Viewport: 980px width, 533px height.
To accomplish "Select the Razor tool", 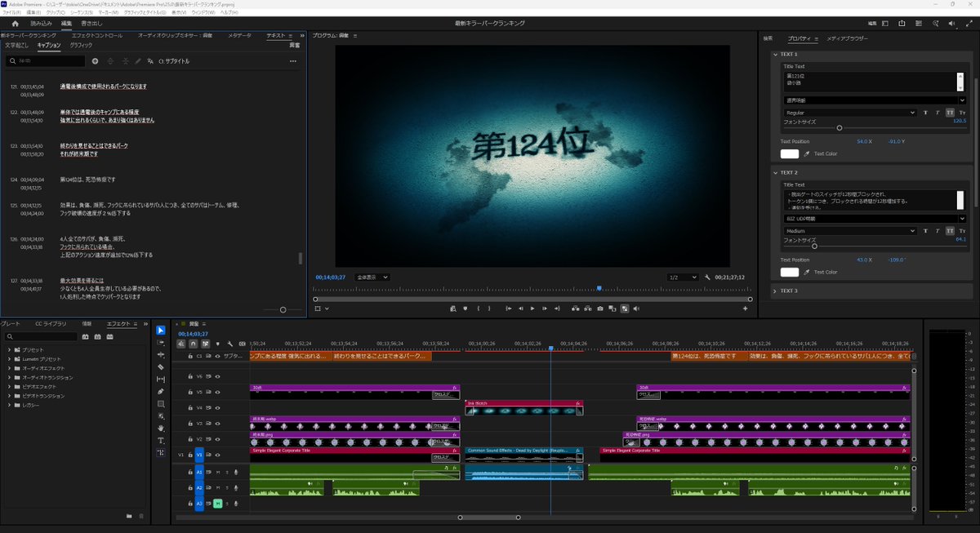I will [x=161, y=367].
